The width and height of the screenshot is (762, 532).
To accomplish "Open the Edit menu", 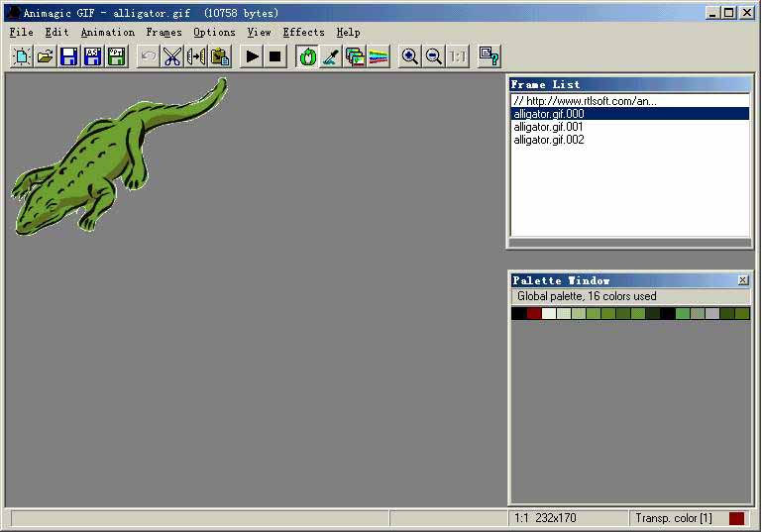I will coord(56,32).
